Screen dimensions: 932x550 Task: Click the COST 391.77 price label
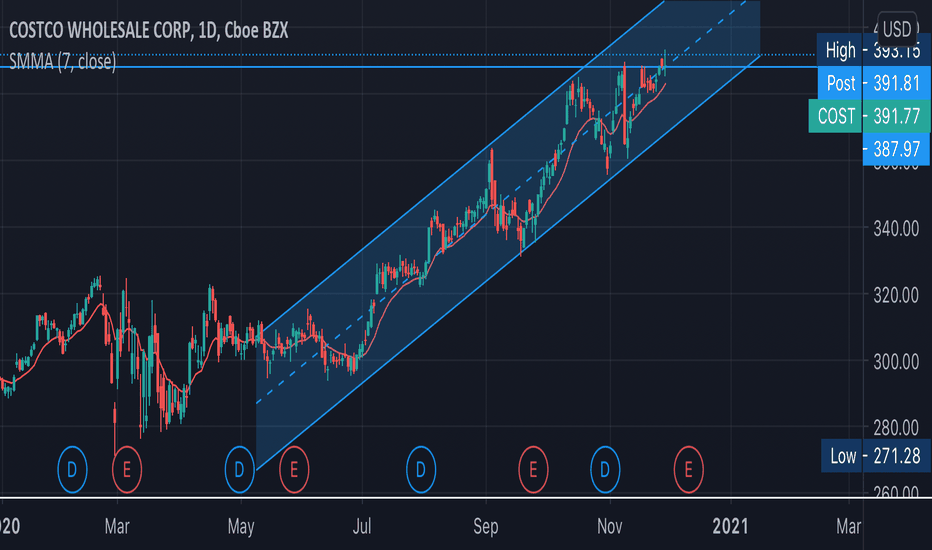[x=868, y=116]
